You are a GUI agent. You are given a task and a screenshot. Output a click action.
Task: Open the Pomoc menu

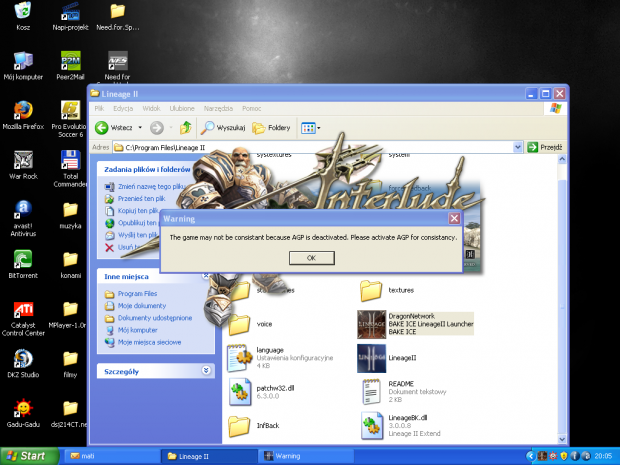pyautogui.click(x=251, y=108)
